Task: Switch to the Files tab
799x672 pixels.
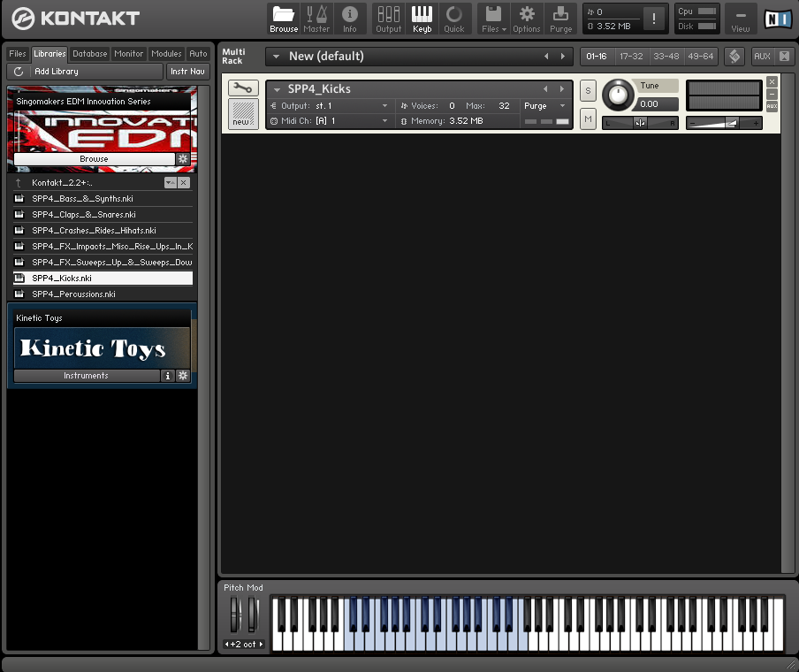Action: coord(18,54)
